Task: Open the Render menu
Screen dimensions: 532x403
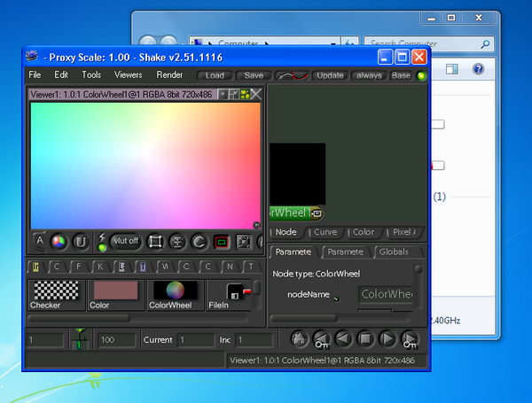Action: (x=169, y=75)
